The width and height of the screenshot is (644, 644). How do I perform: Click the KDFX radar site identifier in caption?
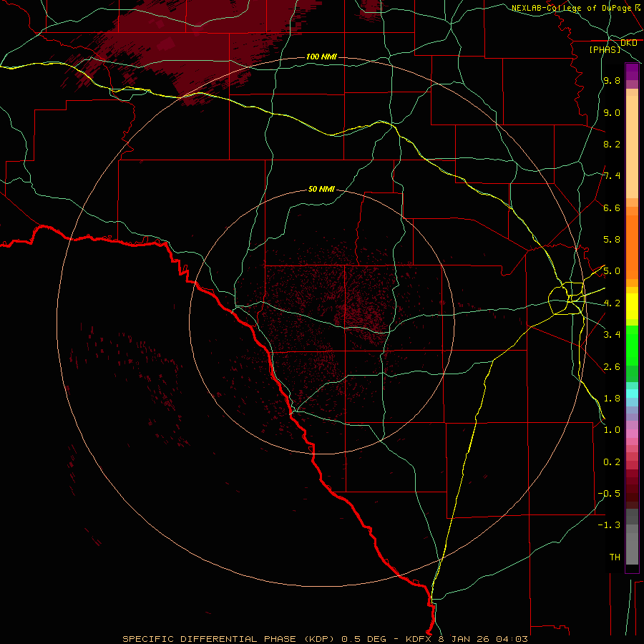click(x=420, y=639)
